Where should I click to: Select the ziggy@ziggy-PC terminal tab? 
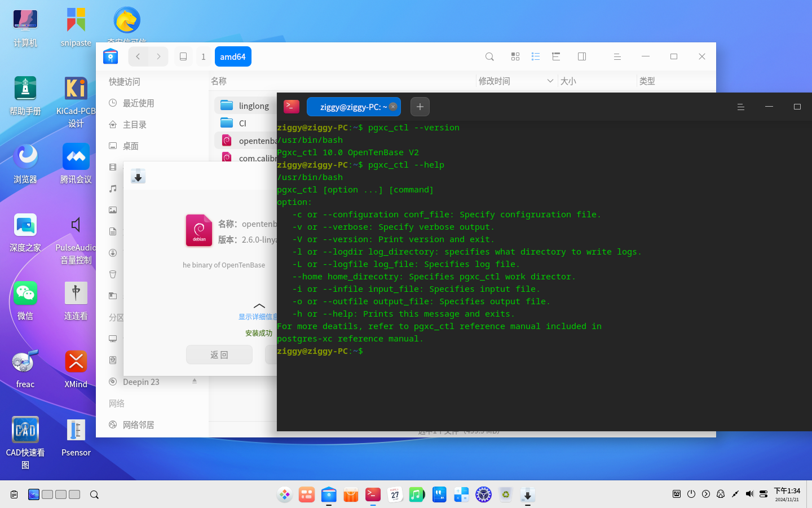(354, 107)
